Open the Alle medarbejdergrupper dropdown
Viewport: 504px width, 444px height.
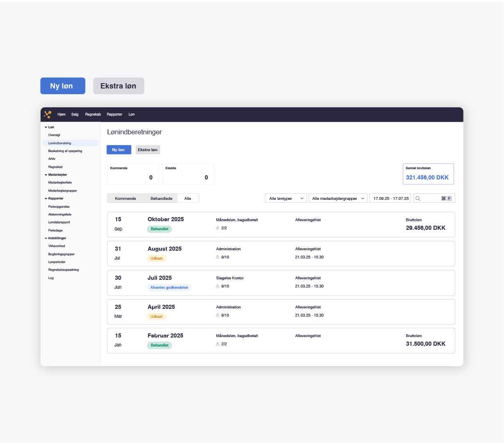click(x=338, y=199)
